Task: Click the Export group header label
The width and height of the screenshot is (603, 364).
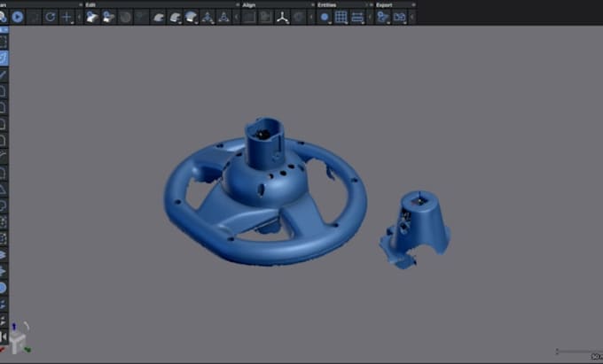Action: (x=384, y=5)
